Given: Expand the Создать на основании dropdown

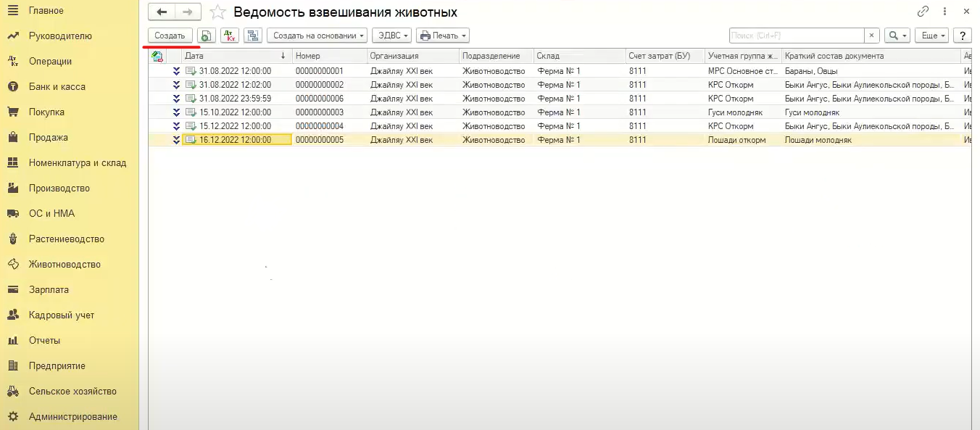Looking at the screenshot, I should click(318, 36).
